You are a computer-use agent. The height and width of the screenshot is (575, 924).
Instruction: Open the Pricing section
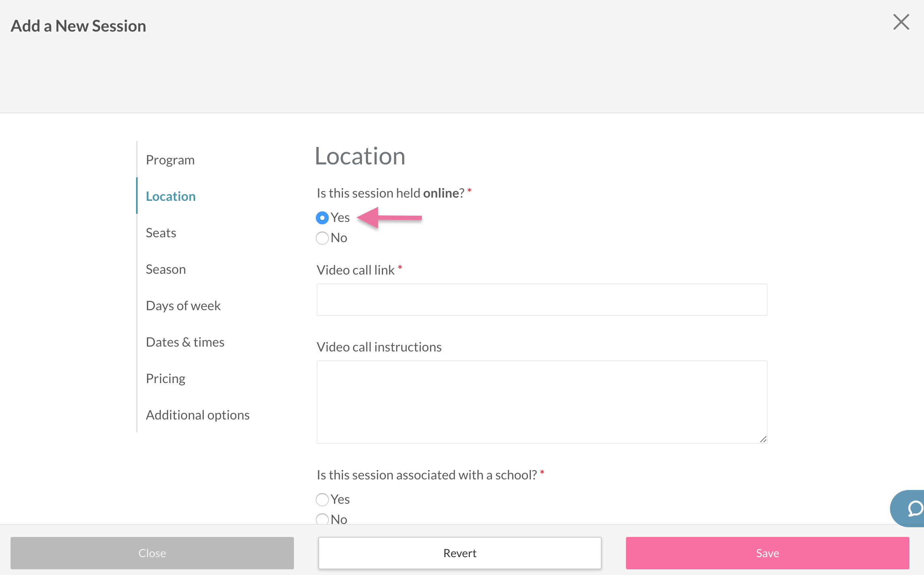[165, 379]
